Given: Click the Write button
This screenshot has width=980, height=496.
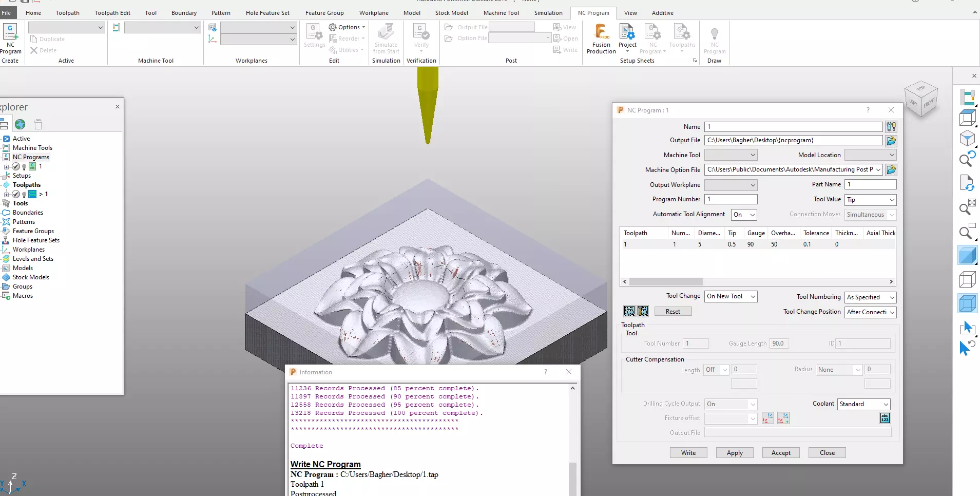Looking at the screenshot, I should click(x=688, y=453).
